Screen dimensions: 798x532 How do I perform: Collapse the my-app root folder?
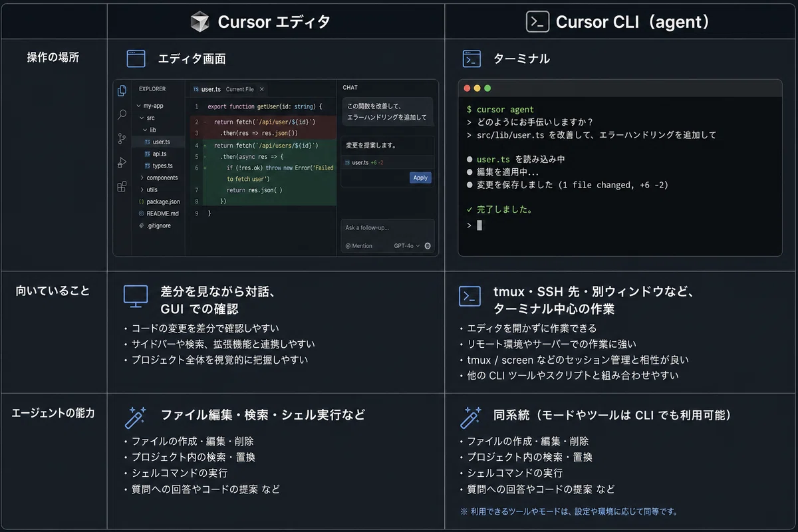[138, 106]
